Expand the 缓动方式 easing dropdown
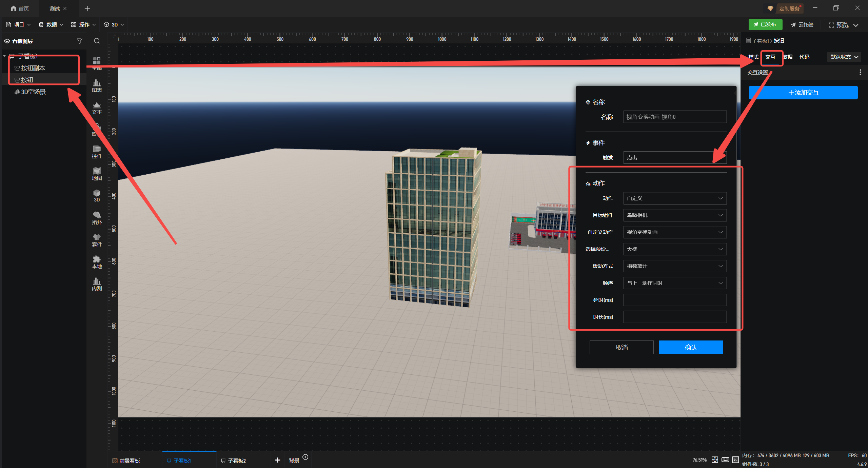Screen dimensions: 868x468 tap(675, 266)
